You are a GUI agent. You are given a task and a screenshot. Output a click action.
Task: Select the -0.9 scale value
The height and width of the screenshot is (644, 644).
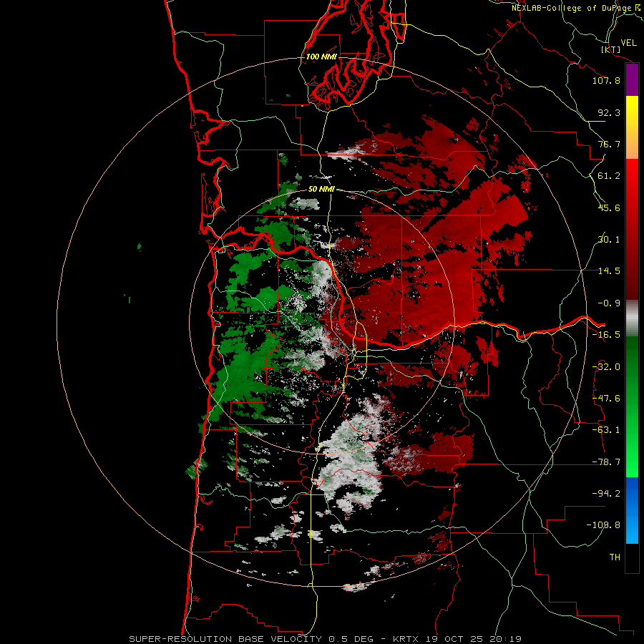click(609, 303)
